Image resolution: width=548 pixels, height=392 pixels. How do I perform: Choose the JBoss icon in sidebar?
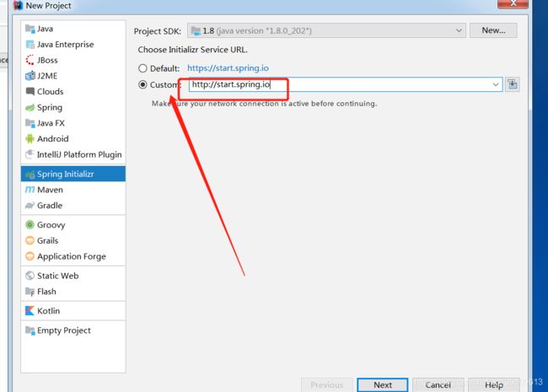(x=30, y=60)
